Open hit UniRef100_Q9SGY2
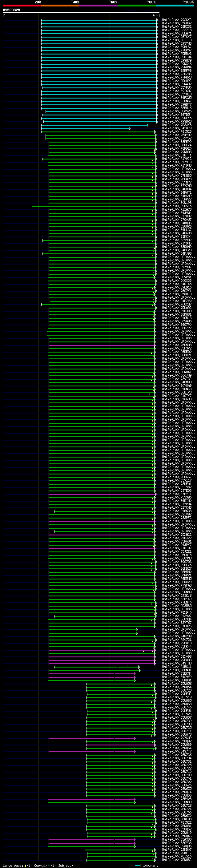197x868 pixels. pos(177,20)
